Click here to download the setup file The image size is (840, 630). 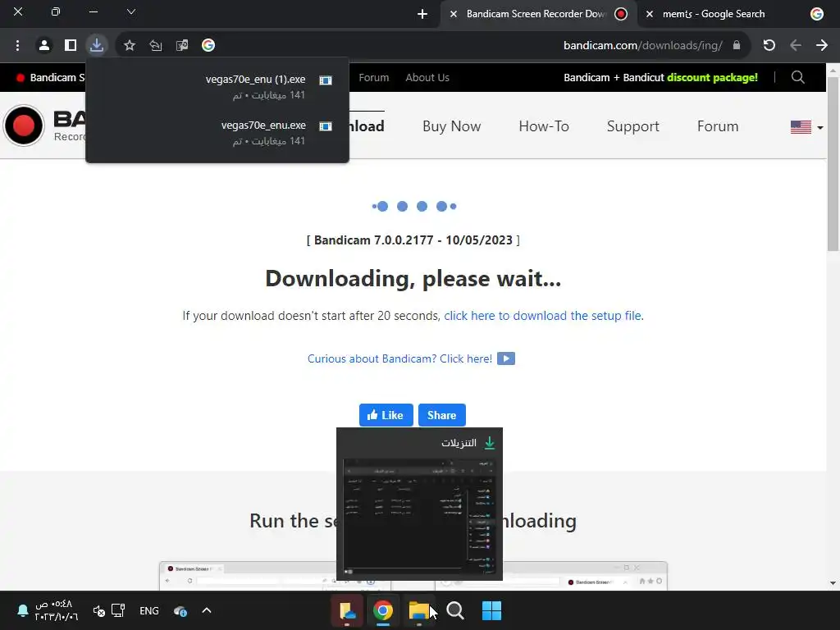[x=543, y=316]
